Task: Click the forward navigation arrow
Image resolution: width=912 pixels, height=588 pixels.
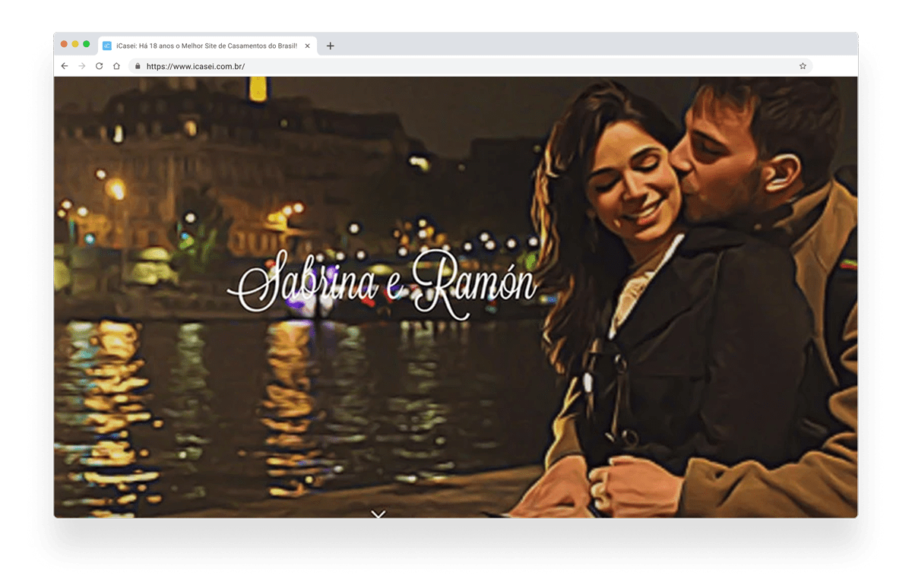Action: (x=82, y=66)
